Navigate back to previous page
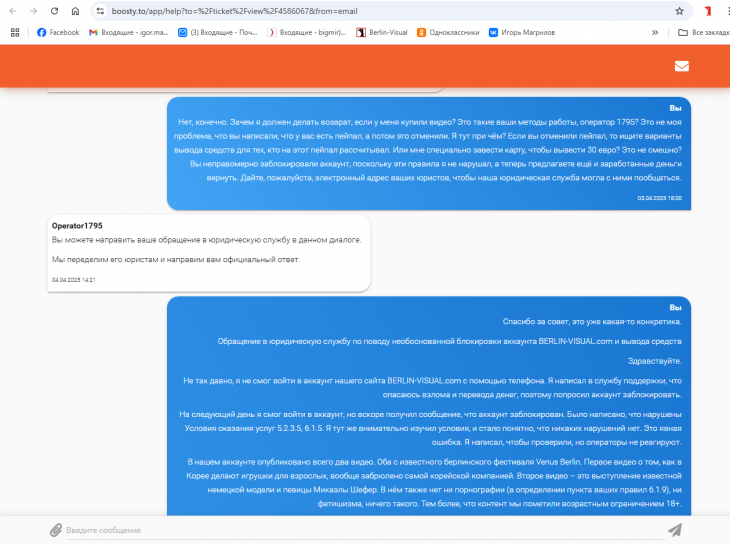The image size is (730, 544). coord(10,11)
